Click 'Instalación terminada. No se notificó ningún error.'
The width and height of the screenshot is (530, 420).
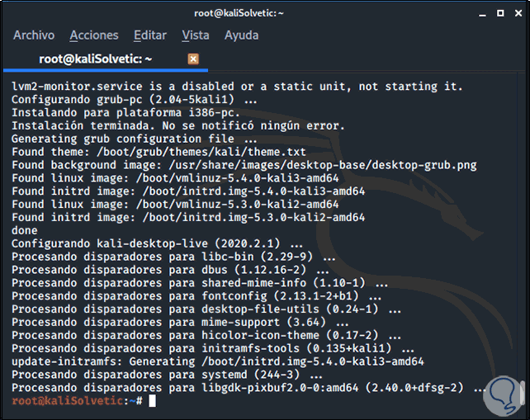tap(178, 125)
